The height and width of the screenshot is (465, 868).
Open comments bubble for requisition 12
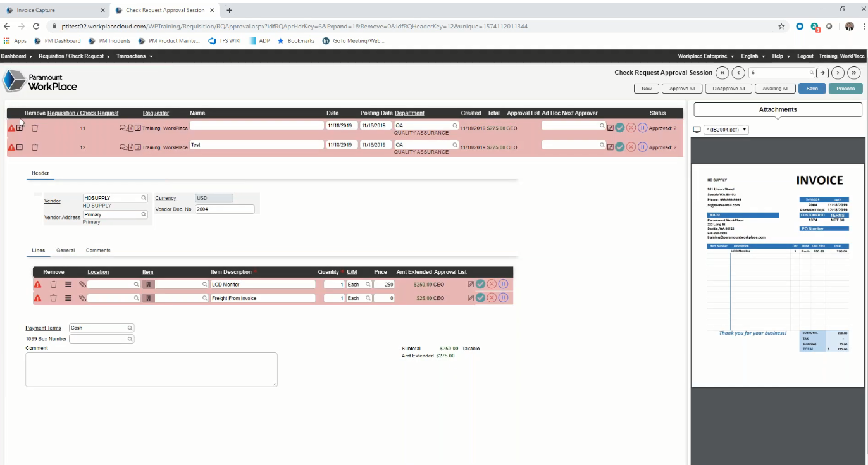tap(123, 147)
